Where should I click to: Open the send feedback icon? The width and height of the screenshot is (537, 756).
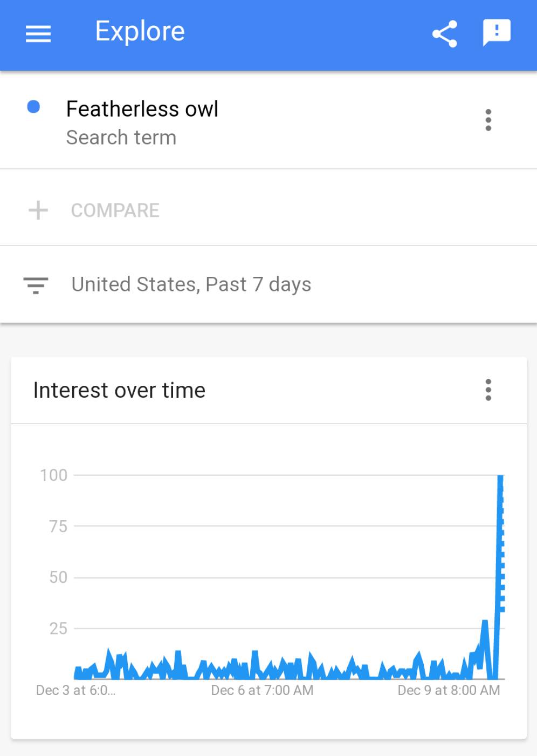pos(497,32)
